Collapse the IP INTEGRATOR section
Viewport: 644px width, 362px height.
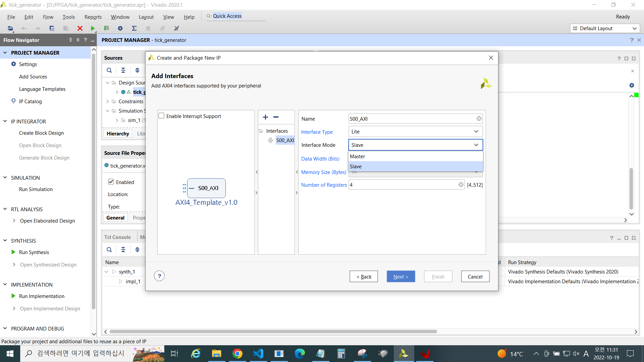5,121
